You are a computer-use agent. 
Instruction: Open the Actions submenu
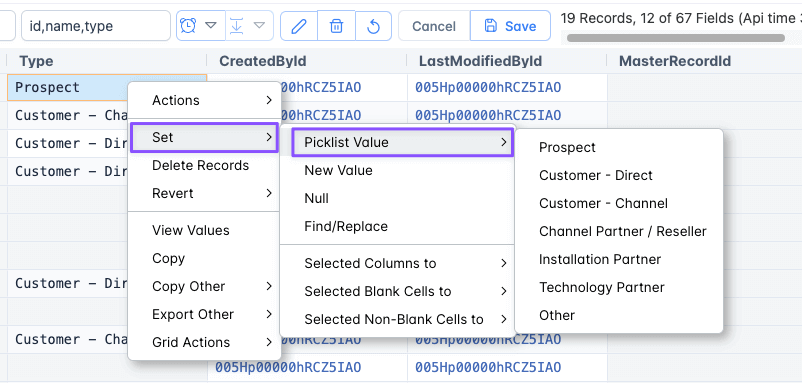204,100
